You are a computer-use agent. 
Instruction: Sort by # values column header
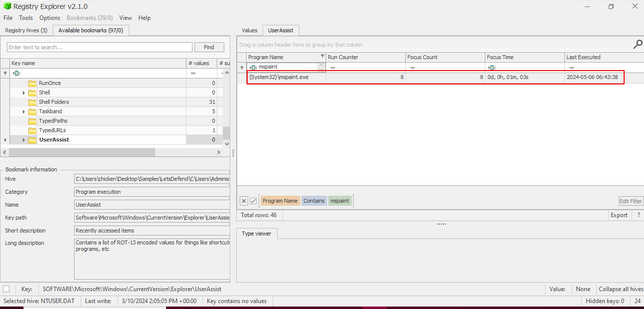click(201, 63)
